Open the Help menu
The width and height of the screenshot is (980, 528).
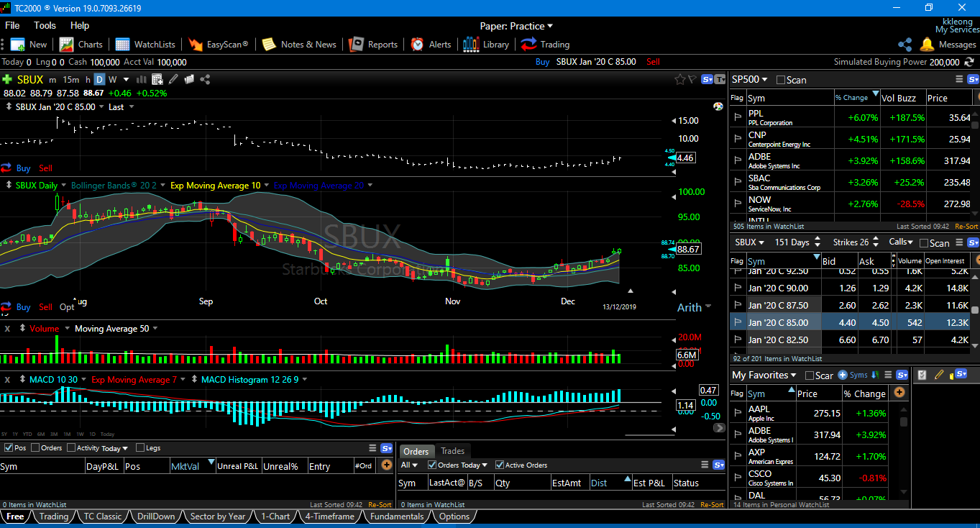point(80,25)
